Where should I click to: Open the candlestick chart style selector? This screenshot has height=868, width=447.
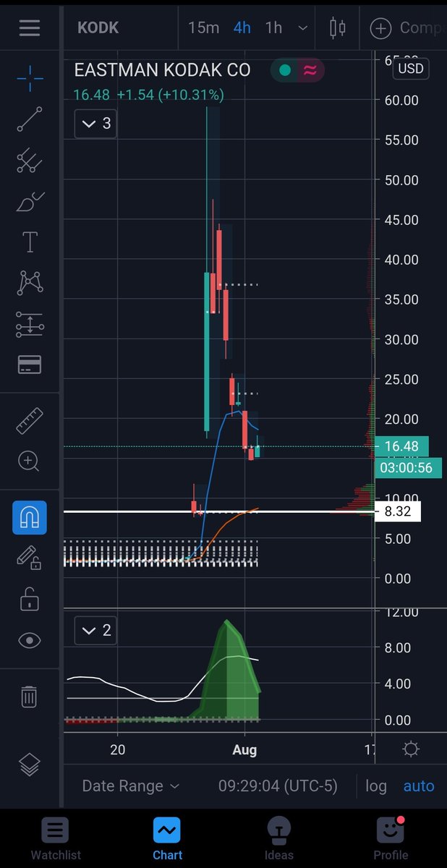pos(337,28)
